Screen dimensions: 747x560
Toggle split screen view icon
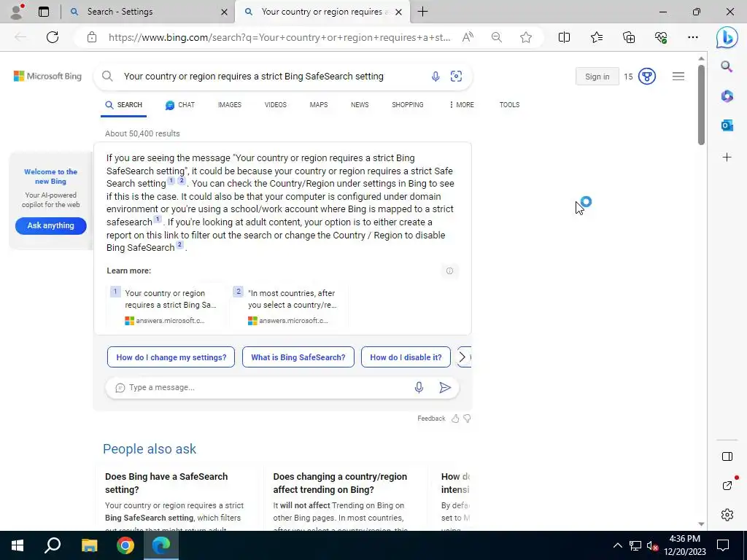[564, 37]
